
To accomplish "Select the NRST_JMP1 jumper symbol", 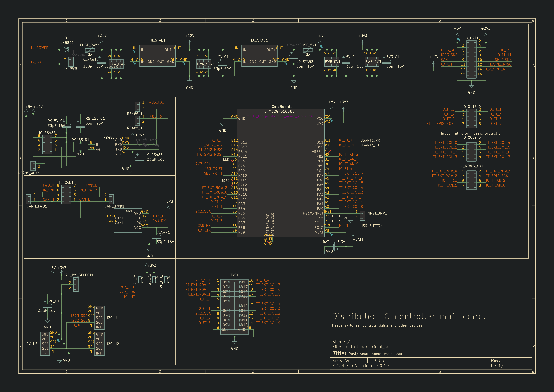I will (362, 216).
